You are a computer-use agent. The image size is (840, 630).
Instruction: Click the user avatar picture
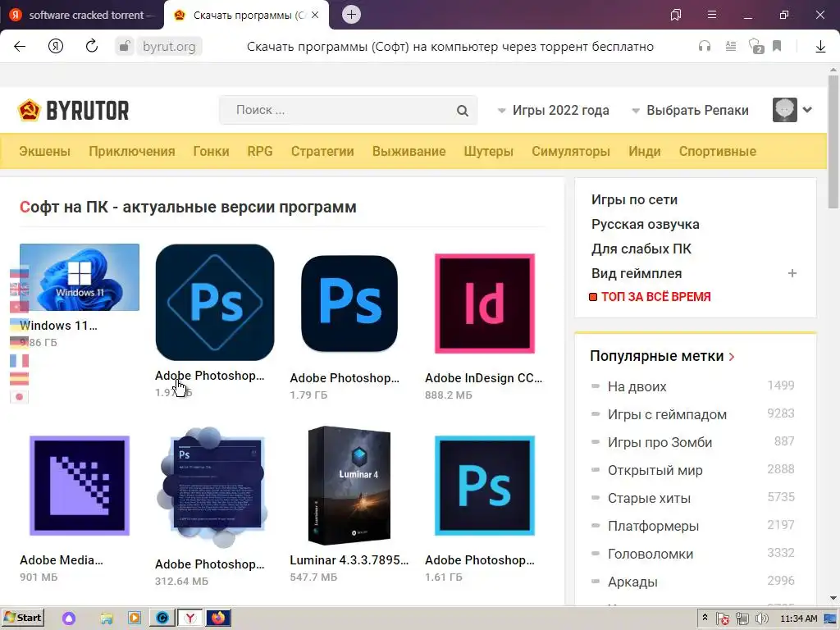pos(785,110)
